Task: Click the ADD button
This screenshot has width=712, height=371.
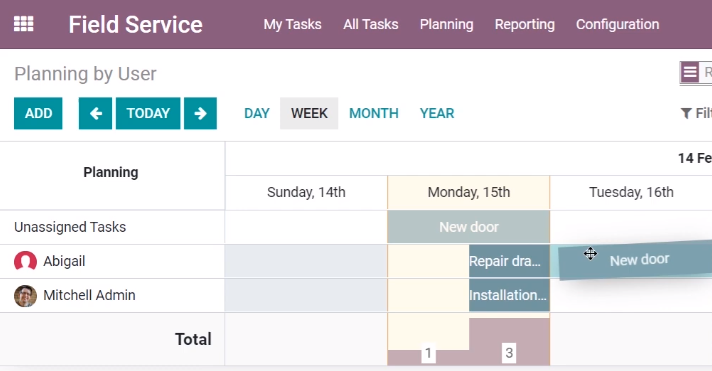Action: (38, 113)
